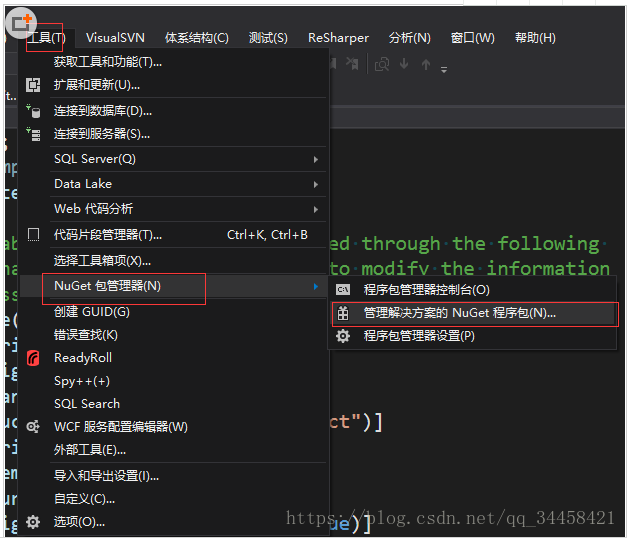Expand the Web 代码分析 submenu arrow

[x=316, y=209]
